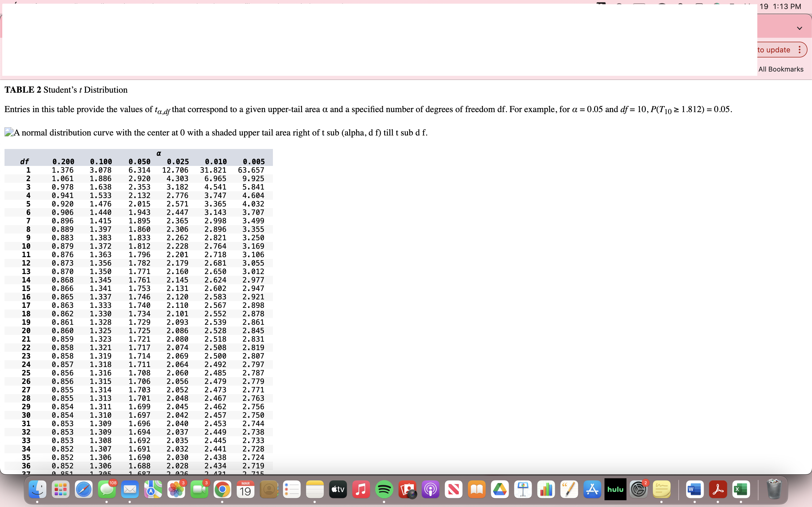Open Spotify from the Dock
The height and width of the screenshot is (507, 812).
tap(384, 490)
